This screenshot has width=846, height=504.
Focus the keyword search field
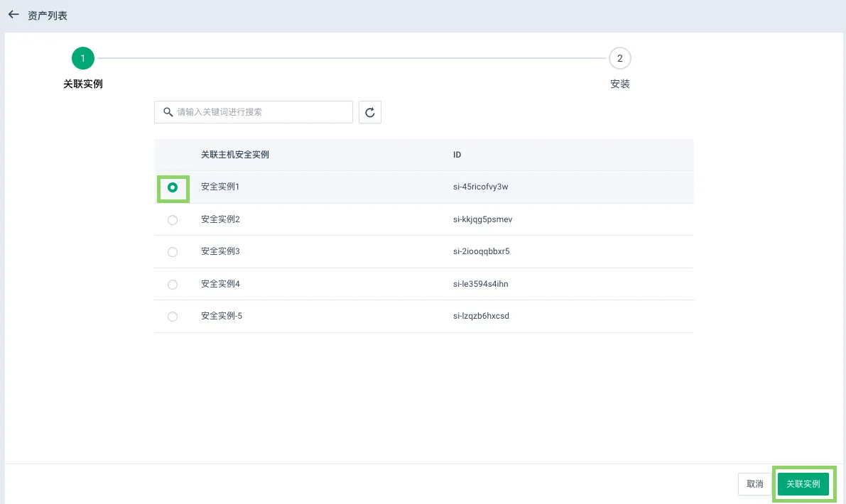coord(254,112)
